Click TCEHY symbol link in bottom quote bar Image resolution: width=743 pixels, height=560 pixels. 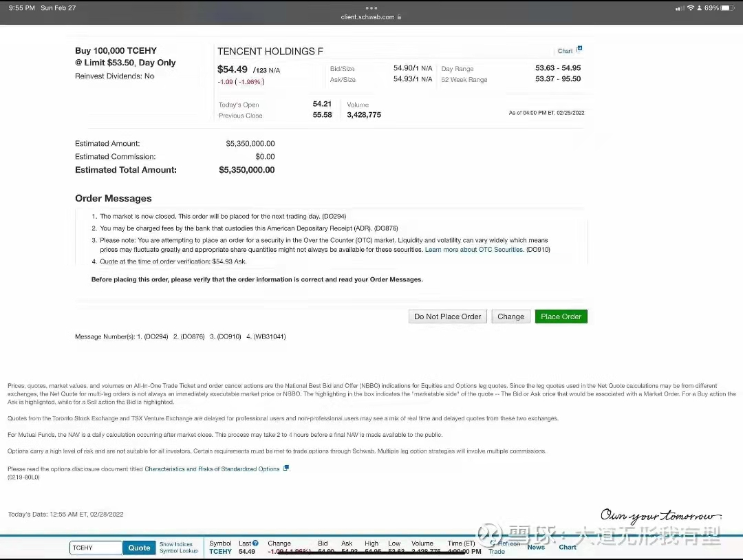click(220, 552)
